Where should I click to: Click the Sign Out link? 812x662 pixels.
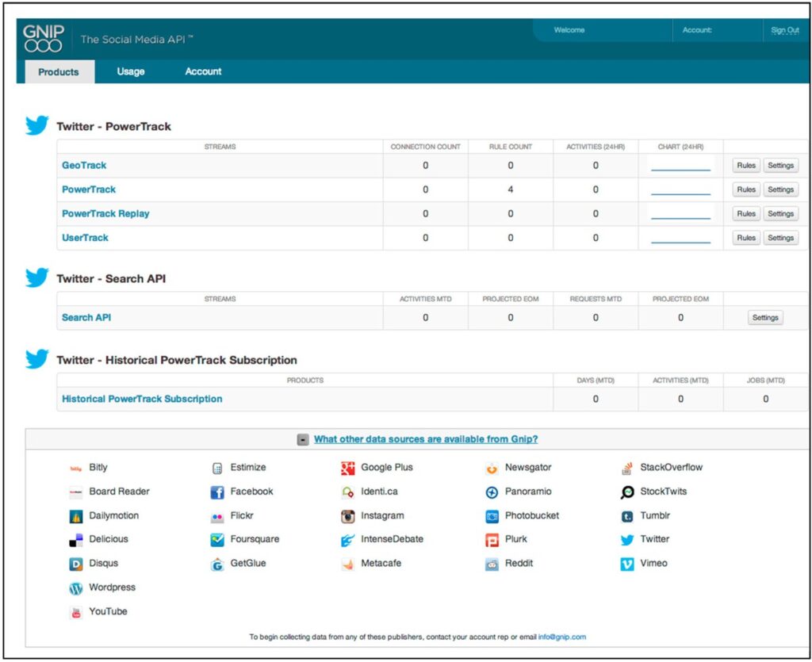point(784,30)
